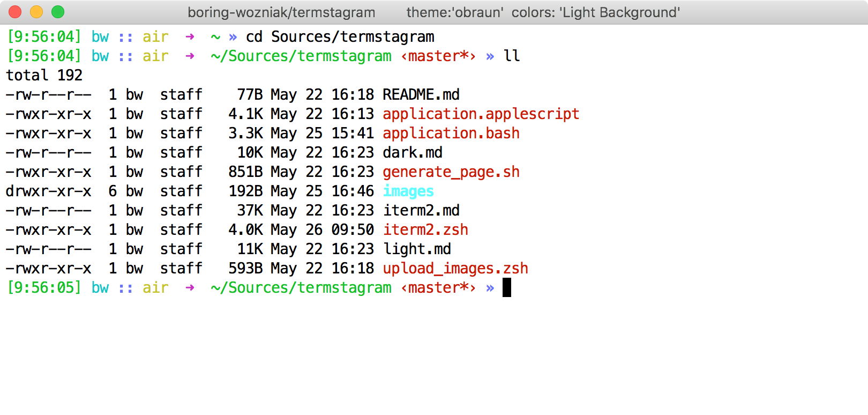
Task: Click the window title 'boring-wozniak/termstagram'
Action: tap(281, 12)
